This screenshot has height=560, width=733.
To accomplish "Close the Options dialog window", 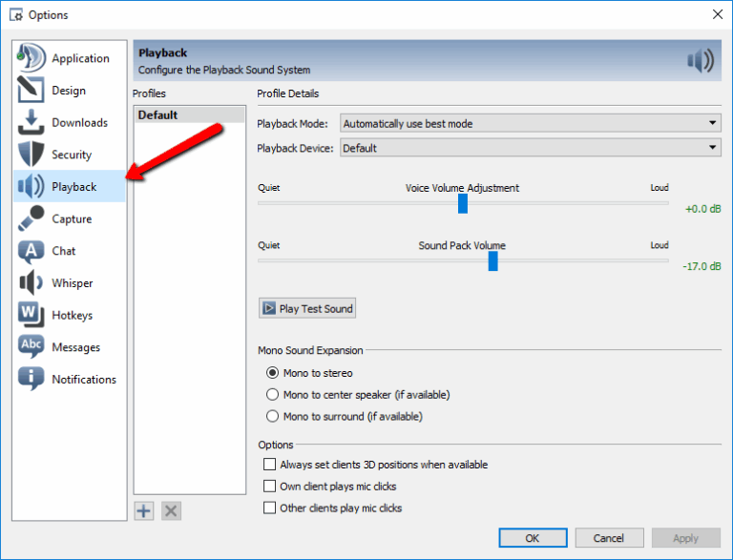I will 718,14.
